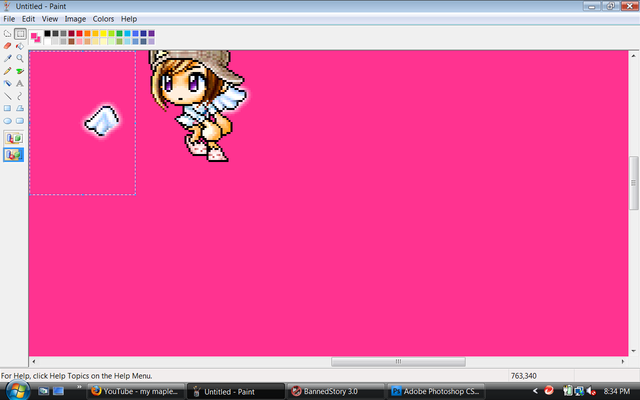Choose the Pencil tool
Screen dimensions: 640x400
click(7, 71)
